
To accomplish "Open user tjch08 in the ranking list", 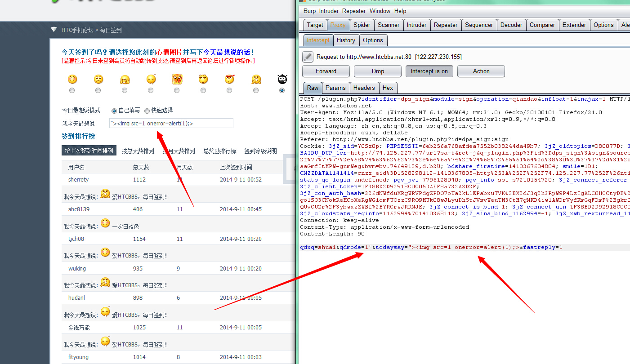I will point(76,239).
